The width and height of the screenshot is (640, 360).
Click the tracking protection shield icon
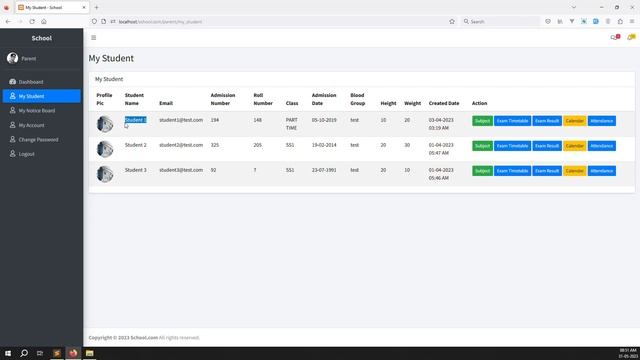click(94, 21)
